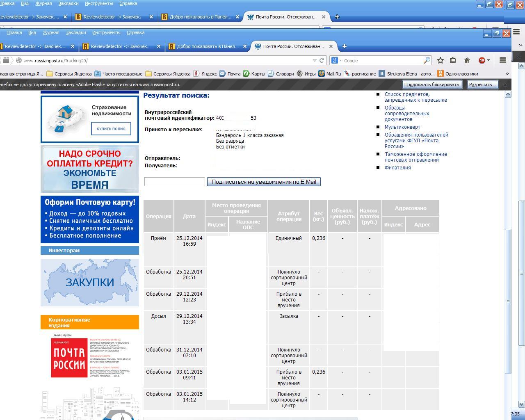Dismiss the Adobe Flash notification bar with its X

pyautogui.click(x=505, y=84)
